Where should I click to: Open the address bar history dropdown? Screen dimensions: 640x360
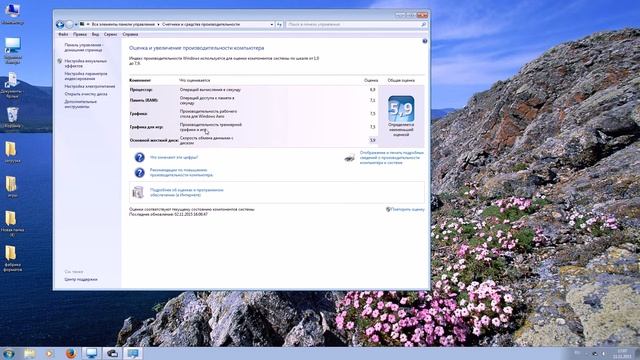tap(271, 24)
